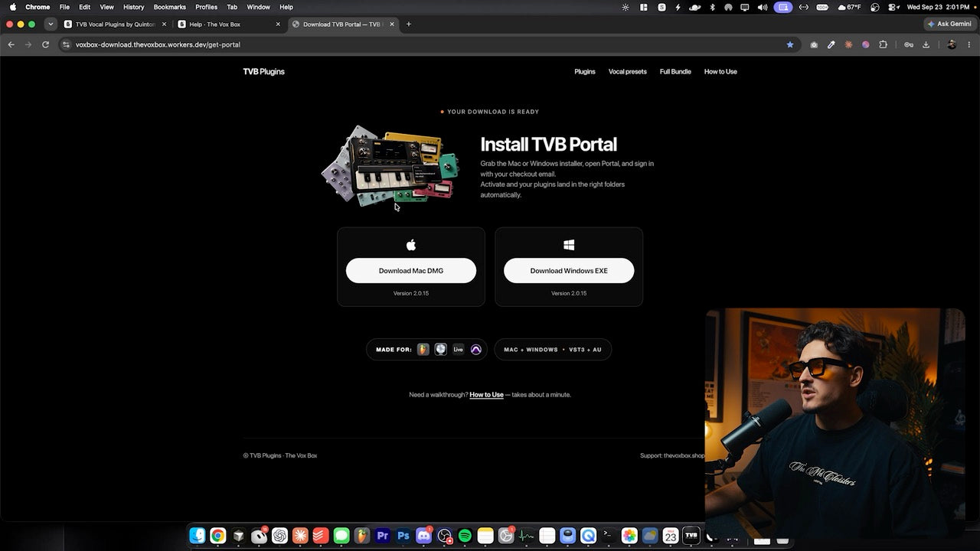Open the Bookmarks menu
The width and height of the screenshot is (980, 551).
click(170, 7)
